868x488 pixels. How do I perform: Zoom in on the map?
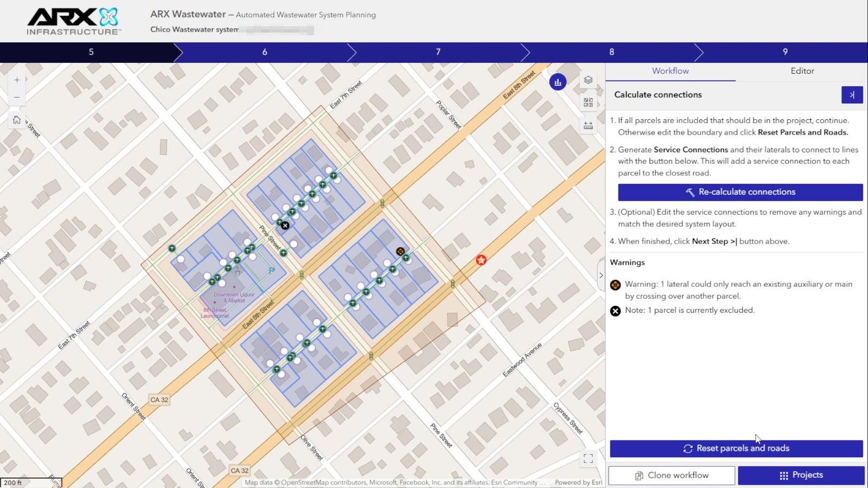tap(17, 80)
